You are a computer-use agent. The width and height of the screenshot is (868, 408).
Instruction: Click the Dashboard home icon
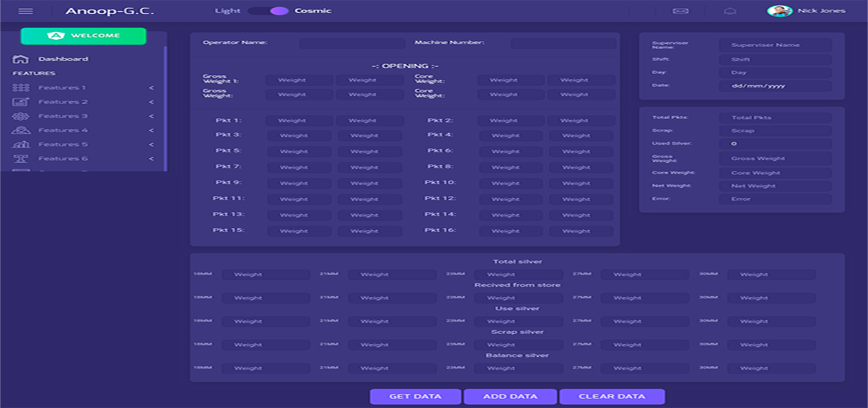(21, 59)
